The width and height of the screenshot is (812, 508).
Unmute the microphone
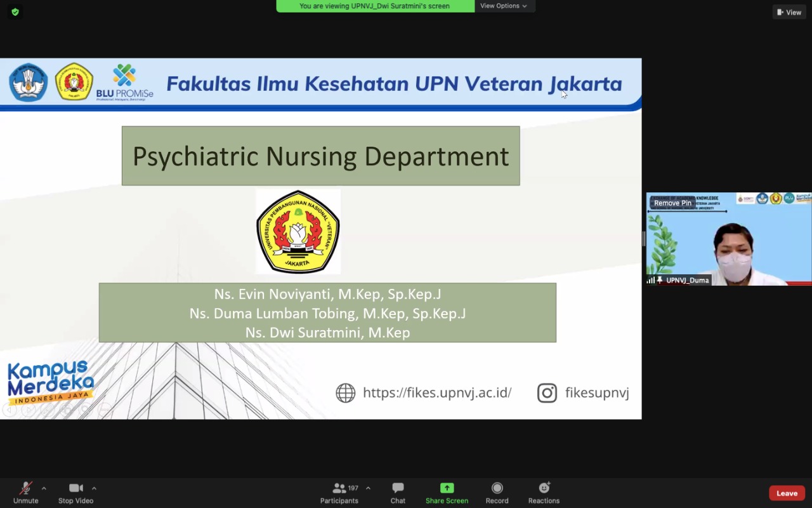tap(25, 493)
